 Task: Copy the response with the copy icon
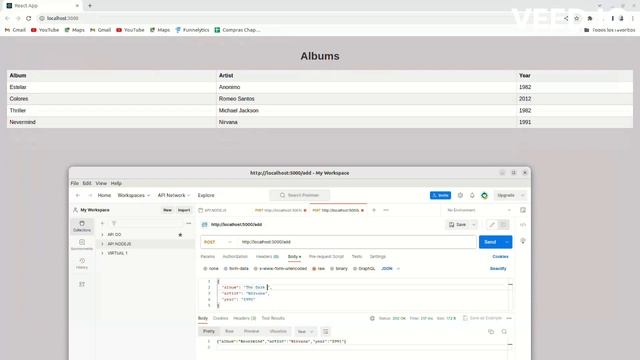click(x=491, y=331)
